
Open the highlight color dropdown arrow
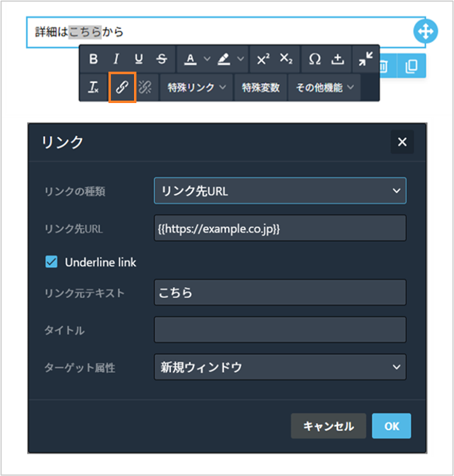(x=241, y=59)
